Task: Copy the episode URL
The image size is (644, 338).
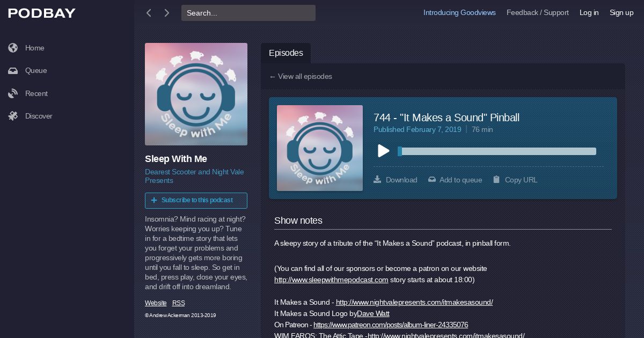Action: click(x=515, y=180)
